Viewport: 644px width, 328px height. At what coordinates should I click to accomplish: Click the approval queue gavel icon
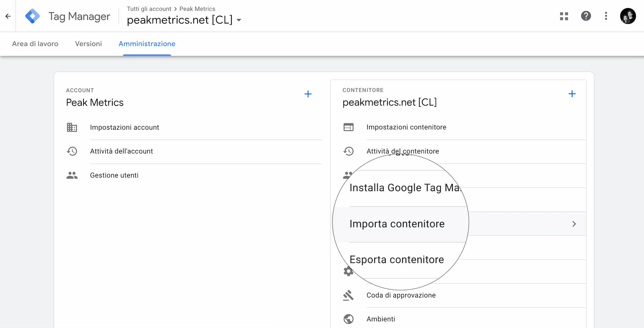pyautogui.click(x=348, y=295)
